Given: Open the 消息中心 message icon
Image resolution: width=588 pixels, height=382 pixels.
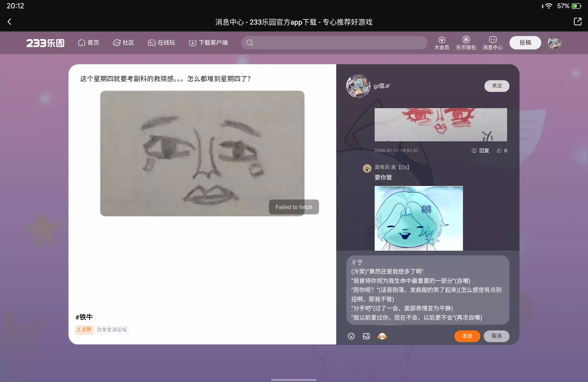Looking at the screenshot, I should tap(492, 42).
